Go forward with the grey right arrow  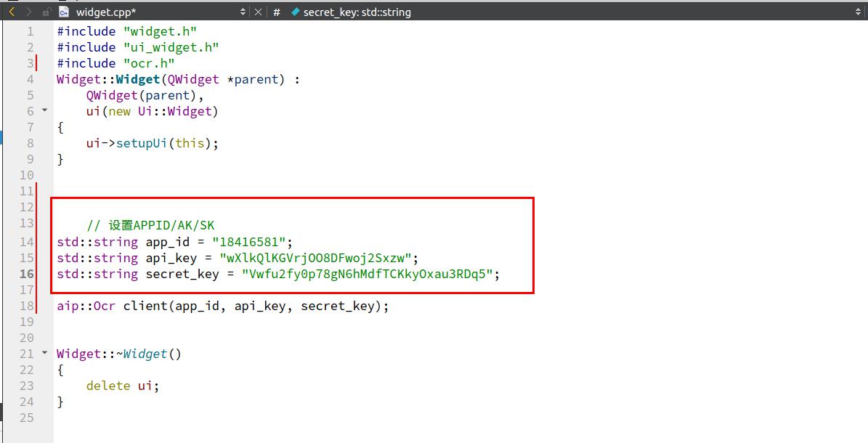(x=28, y=12)
